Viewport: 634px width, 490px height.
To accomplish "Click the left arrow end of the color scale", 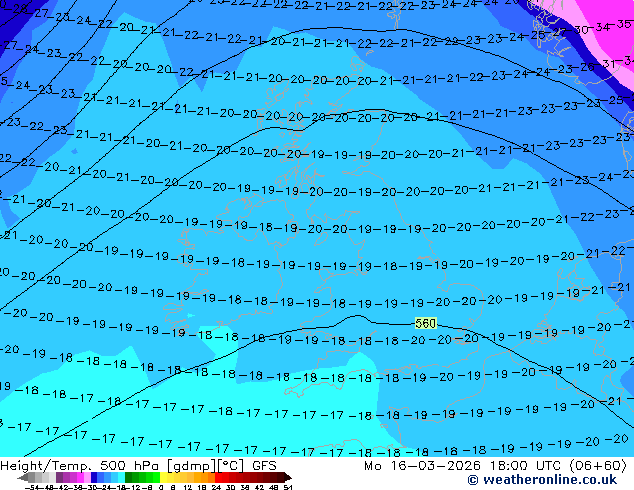I will pos(23,477).
